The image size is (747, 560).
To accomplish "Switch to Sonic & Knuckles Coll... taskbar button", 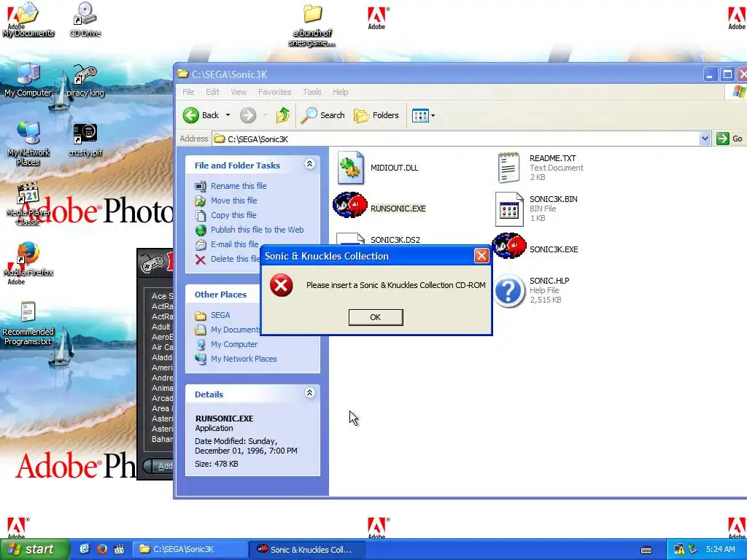I will pos(307,550).
